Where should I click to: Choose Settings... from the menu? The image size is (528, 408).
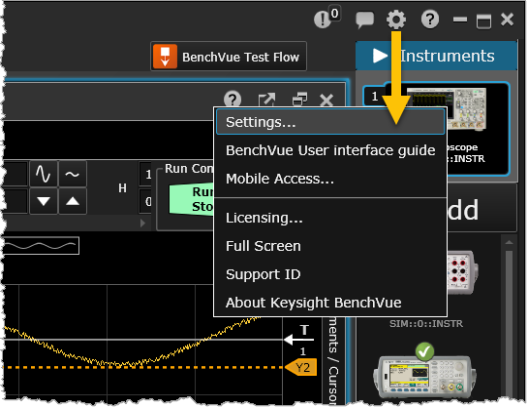coord(330,122)
